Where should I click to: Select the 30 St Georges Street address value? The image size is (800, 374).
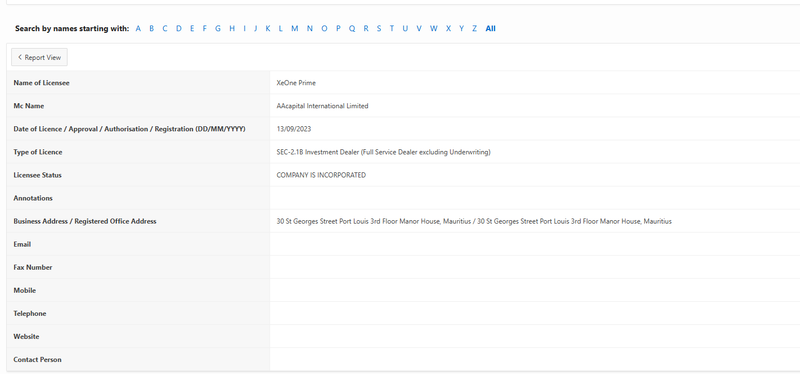pyautogui.click(x=474, y=221)
